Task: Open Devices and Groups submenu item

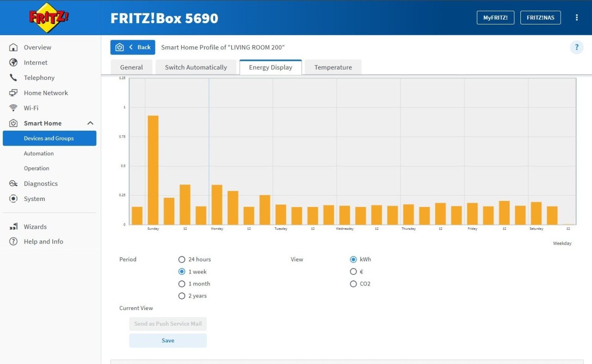Action: pyautogui.click(x=49, y=138)
